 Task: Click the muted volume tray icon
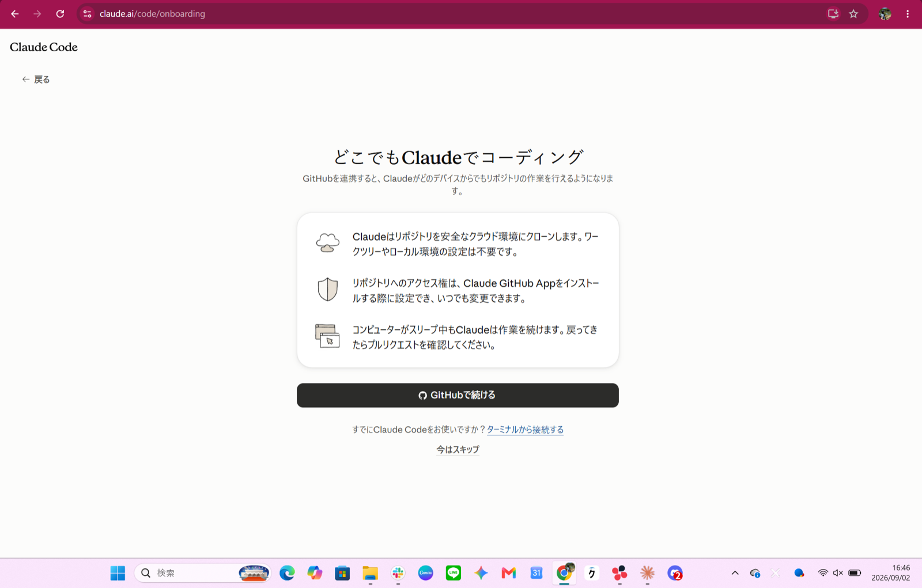pos(838,573)
